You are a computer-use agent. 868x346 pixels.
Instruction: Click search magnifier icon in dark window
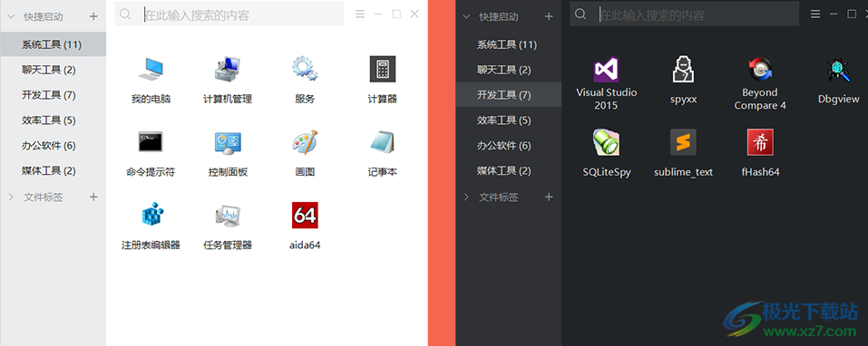(580, 14)
